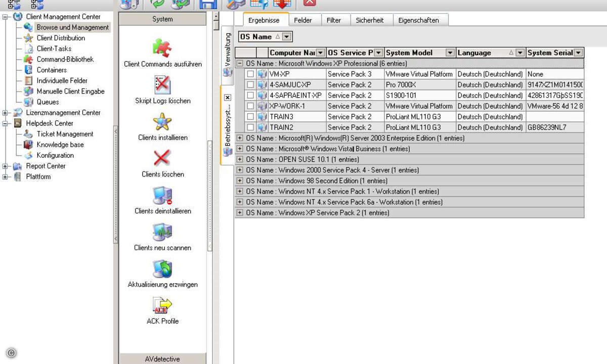Expand the Windows 98 Second Edition group
The image size is (607, 364).
pyautogui.click(x=240, y=180)
